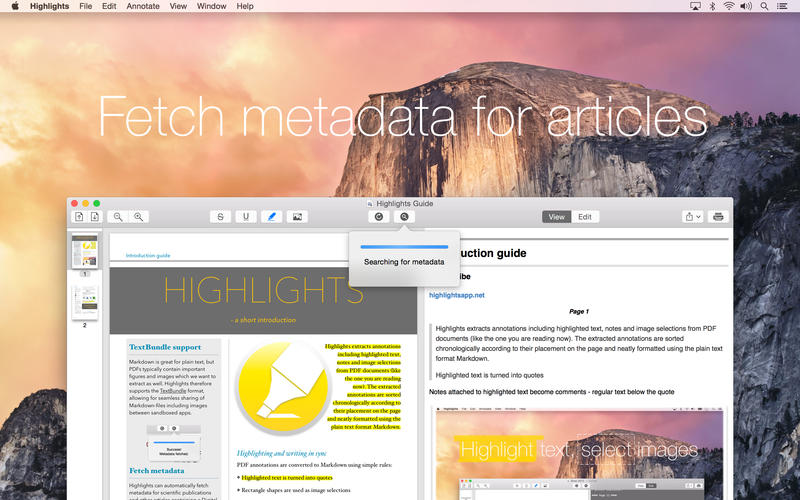This screenshot has height=500, width=800.
Task: Click 'Rectangle shapes are used as image selections' bullet
Action: (295, 490)
